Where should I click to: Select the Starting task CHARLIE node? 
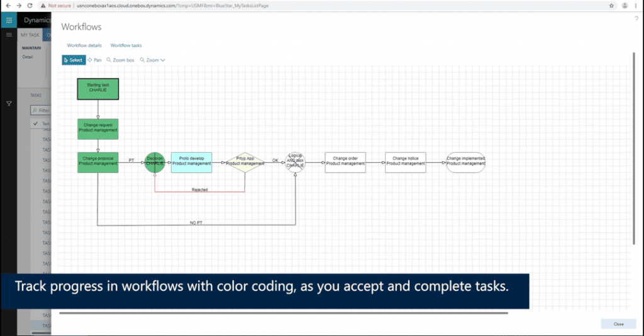[x=97, y=88]
